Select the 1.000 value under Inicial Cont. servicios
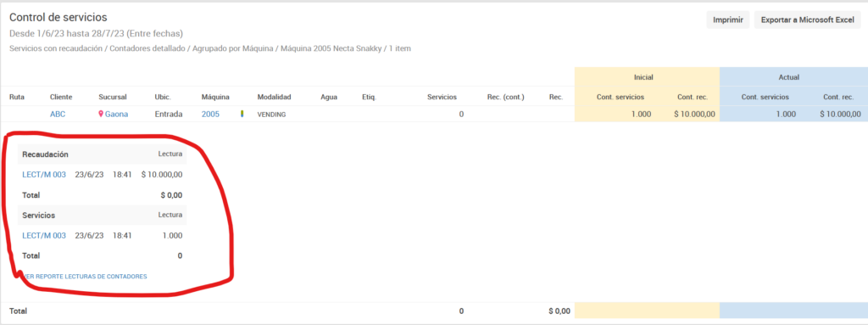This screenshot has width=868, height=325. pos(641,115)
